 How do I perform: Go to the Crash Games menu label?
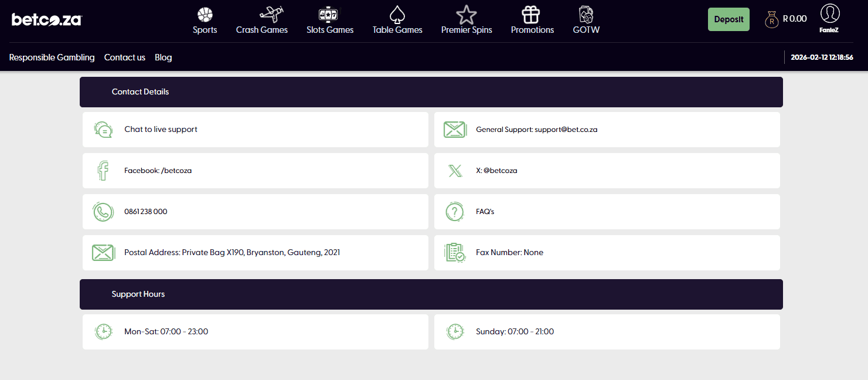(262, 30)
